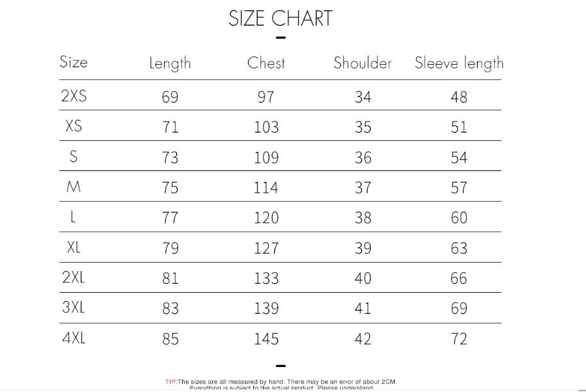Click the Shoulder column header
Screen dimensions: 586x392
pos(362,63)
